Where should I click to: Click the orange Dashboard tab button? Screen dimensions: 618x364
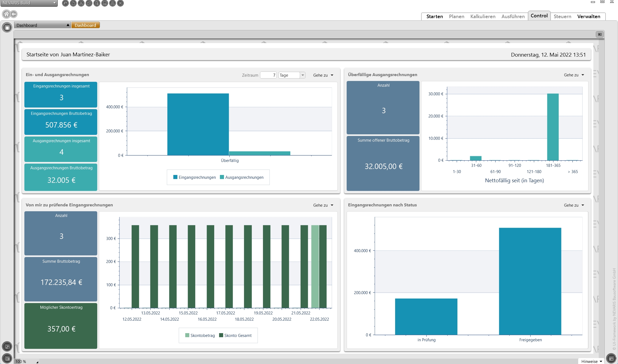click(x=85, y=25)
